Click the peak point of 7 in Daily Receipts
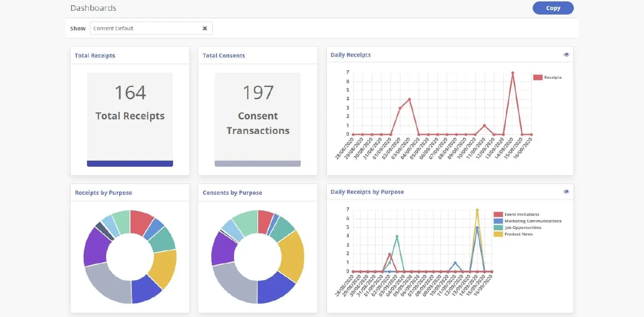The height and width of the screenshot is (317, 644). (x=513, y=73)
